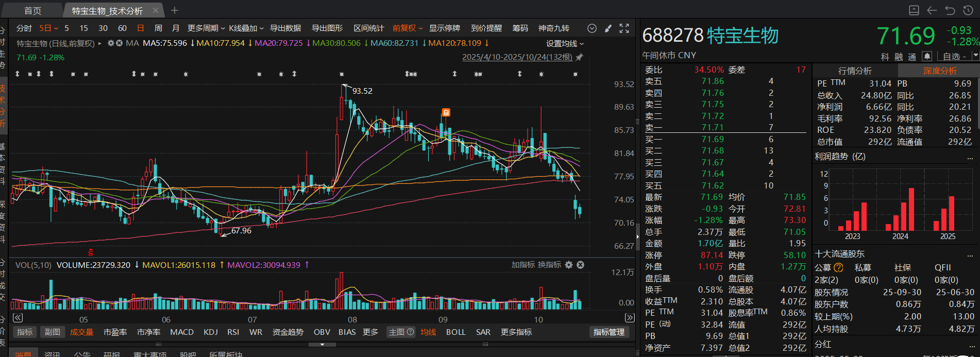
Task: Expand the 前复权 adjustment dropdown
Action: [x=407, y=28]
